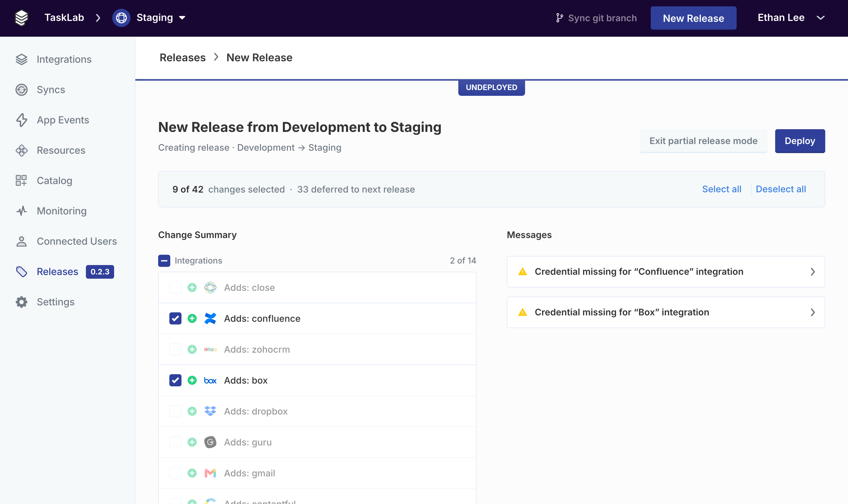Viewport: 848px width, 504px height.
Task: Check the 'Adds: guru' checkbox
Action: pos(175,442)
